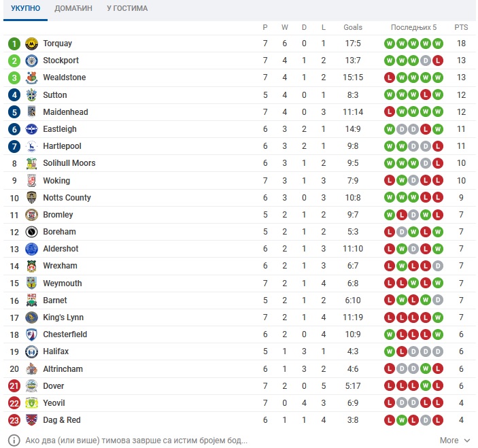
Task: Select the УКУПНО tab
Action: 25,8
